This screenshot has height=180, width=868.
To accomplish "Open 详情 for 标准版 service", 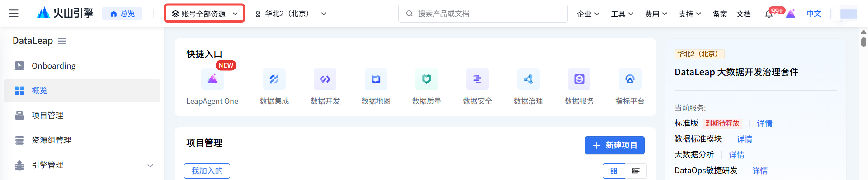I will 764,123.
